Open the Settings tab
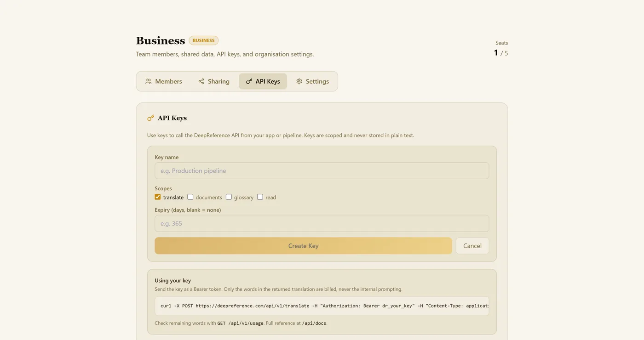The height and width of the screenshot is (340, 644). (x=312, y=81)
